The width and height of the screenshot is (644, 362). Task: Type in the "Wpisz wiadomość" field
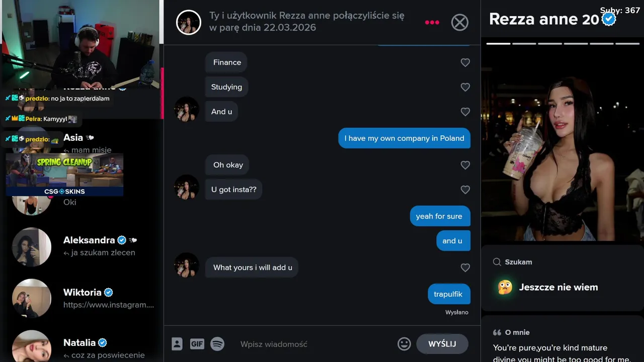pyautogui.click(x=312, y=344)
